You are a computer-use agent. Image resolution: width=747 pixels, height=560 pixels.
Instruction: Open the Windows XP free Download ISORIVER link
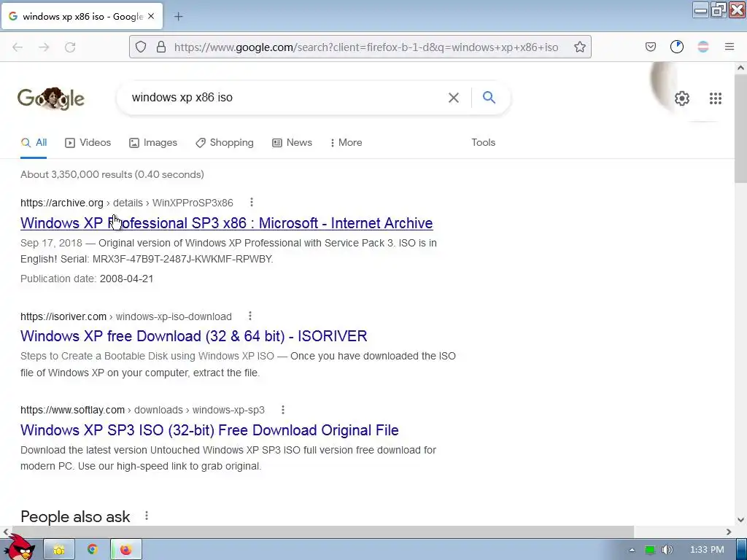(194, 336)
